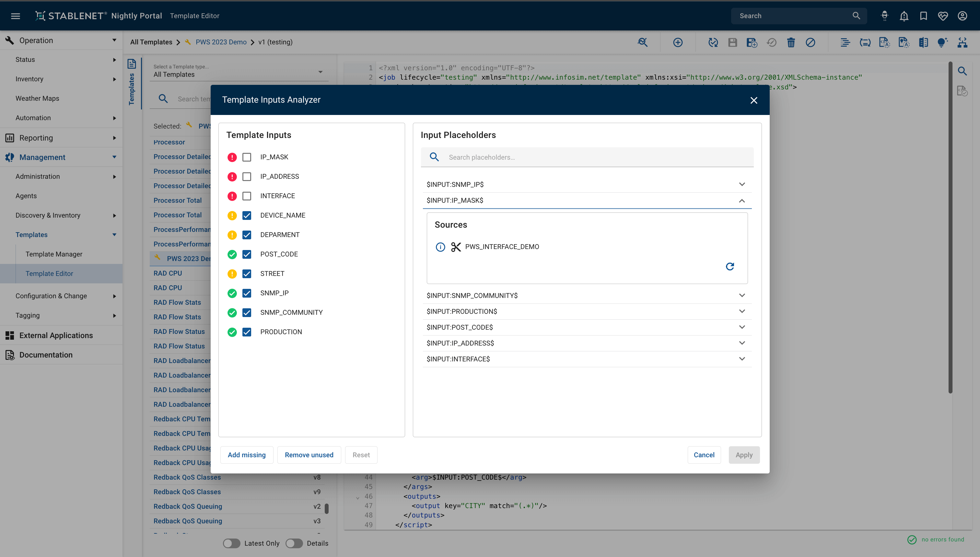Expand the $INPUT:INTERFACE$ placeholder
The image size is (980, 557).
coord(587,359)
